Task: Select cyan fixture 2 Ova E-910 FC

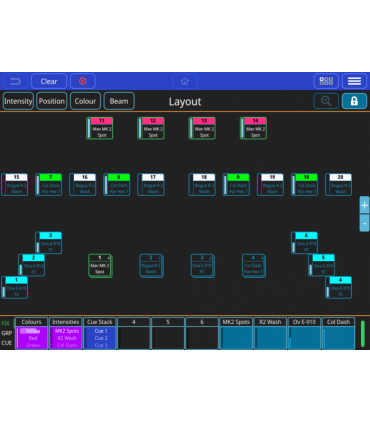Action: (32, 265)
